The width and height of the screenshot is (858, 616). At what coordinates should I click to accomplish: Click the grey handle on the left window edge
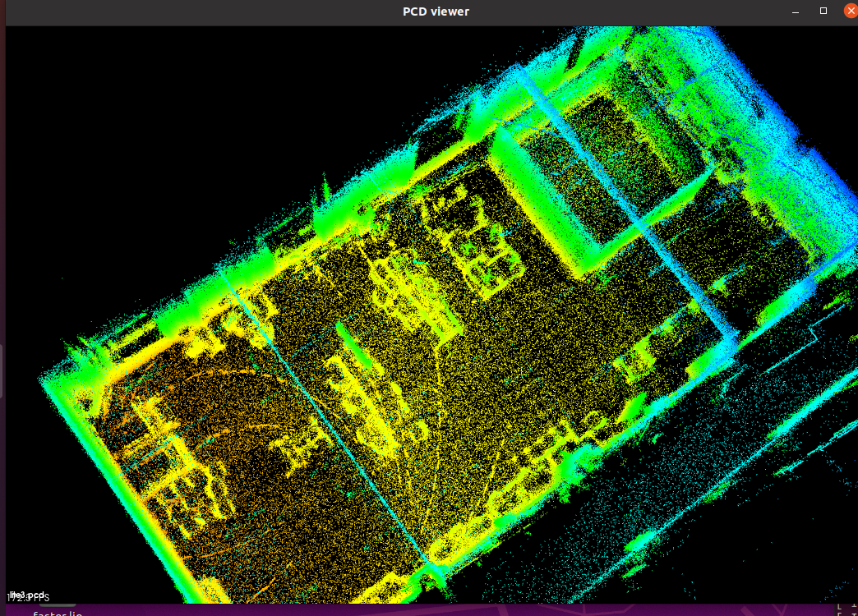pos(2,370)
